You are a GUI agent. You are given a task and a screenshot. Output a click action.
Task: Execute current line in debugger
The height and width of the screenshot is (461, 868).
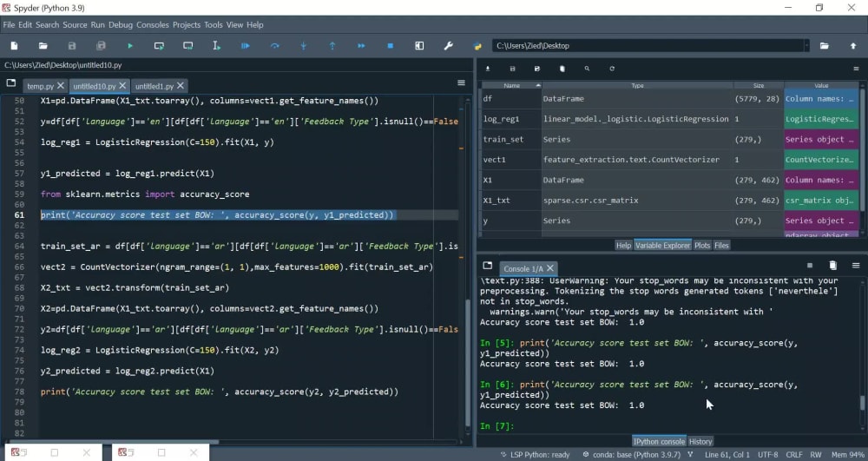274,46
